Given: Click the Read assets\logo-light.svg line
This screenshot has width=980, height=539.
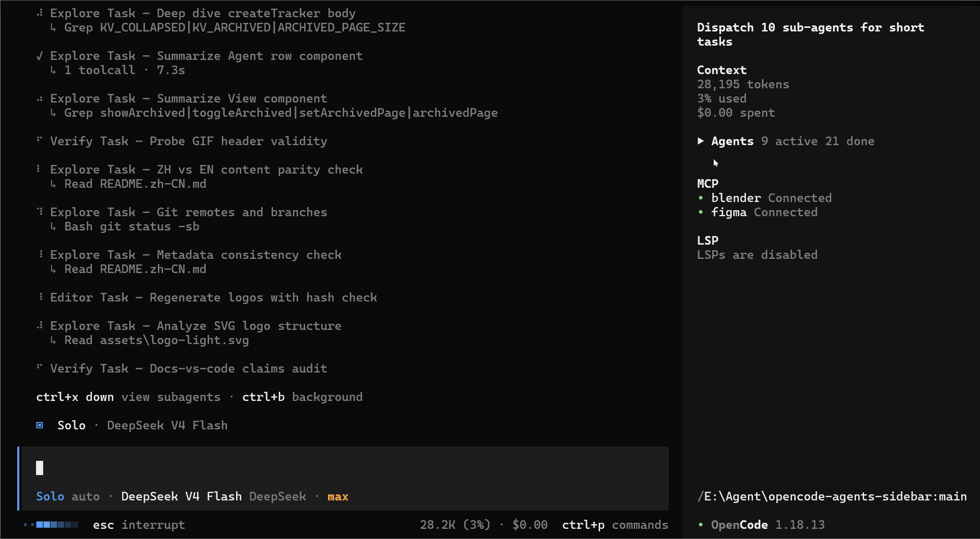Looking at the screenshot, I should coord(149,340).
